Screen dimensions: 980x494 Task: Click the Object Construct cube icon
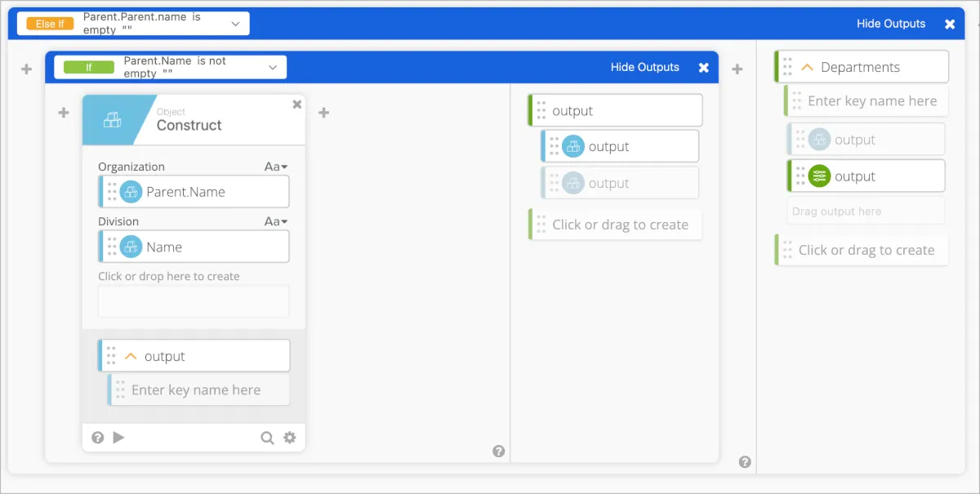(112, 120)
